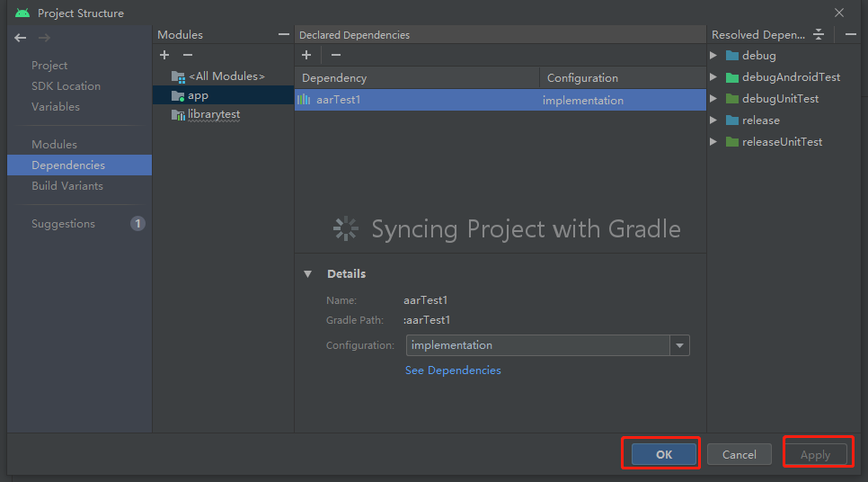Expand the releaseUnitTest node

click(713, 142)
